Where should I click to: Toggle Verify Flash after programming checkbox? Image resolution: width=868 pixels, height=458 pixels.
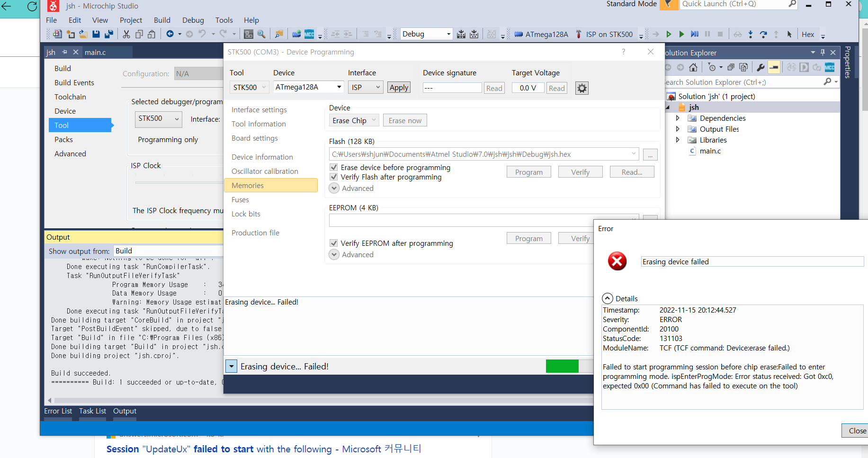tap(334, 177)
